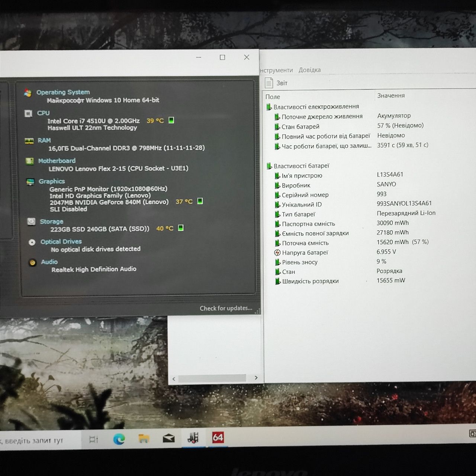Image resolution: width=476 pixels, height=476 pixels.
Task: Click the Optical Drives disc icon
Action: coord(32,242)
